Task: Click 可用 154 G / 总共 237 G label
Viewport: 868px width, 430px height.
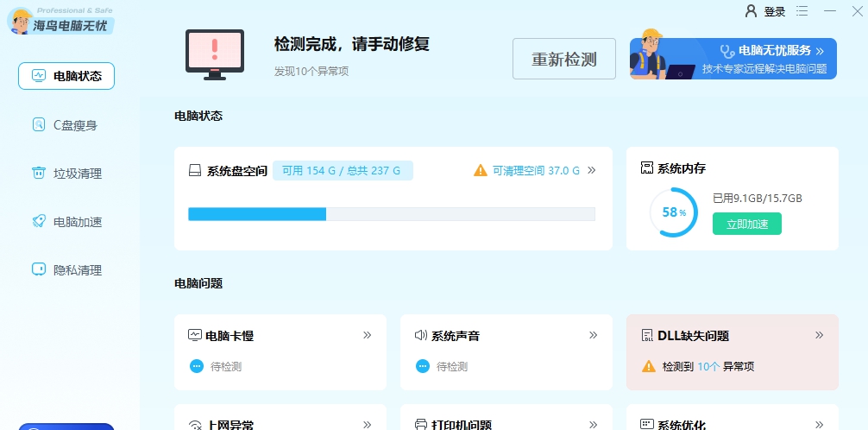Action: (x=343, y=171)
